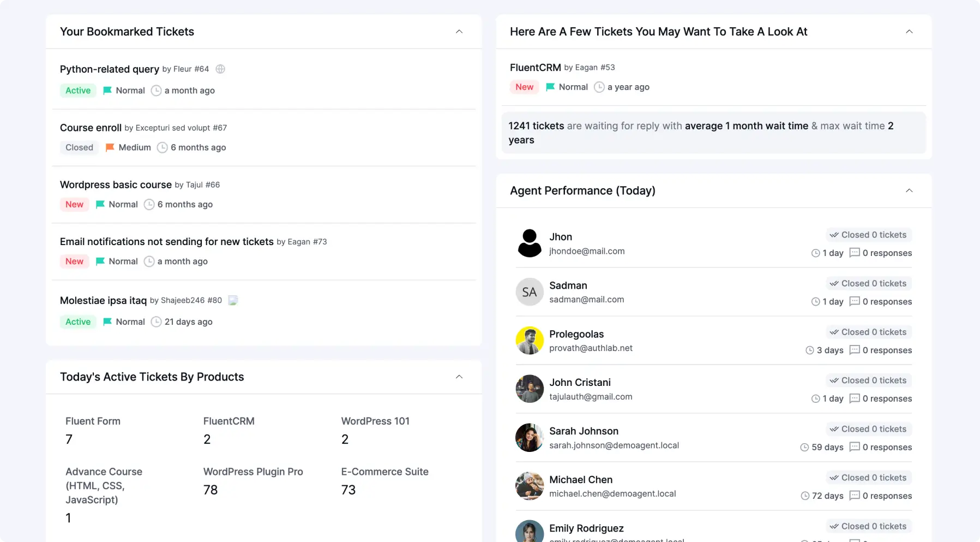Collapse the ticket suggestions panel chevron
980x542 pixels.
click(909, 32)
